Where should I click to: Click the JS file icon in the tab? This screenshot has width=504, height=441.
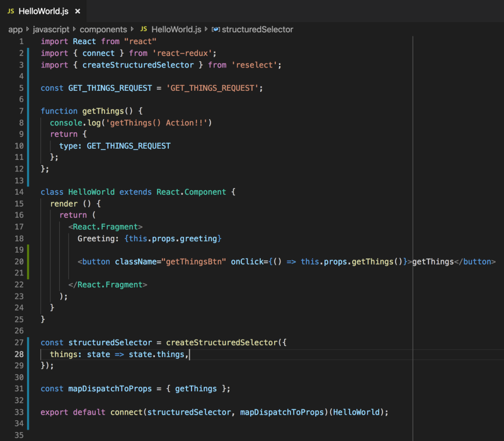pos(11,11)
